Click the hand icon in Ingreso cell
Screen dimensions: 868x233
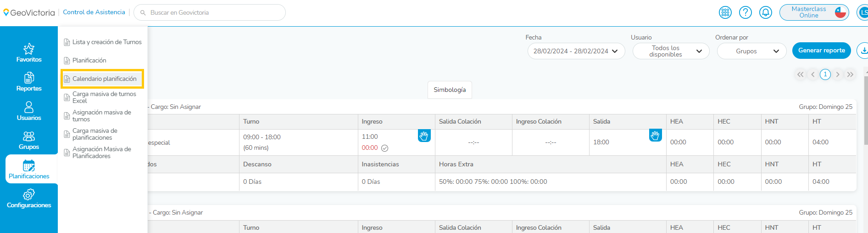point(424,136)
